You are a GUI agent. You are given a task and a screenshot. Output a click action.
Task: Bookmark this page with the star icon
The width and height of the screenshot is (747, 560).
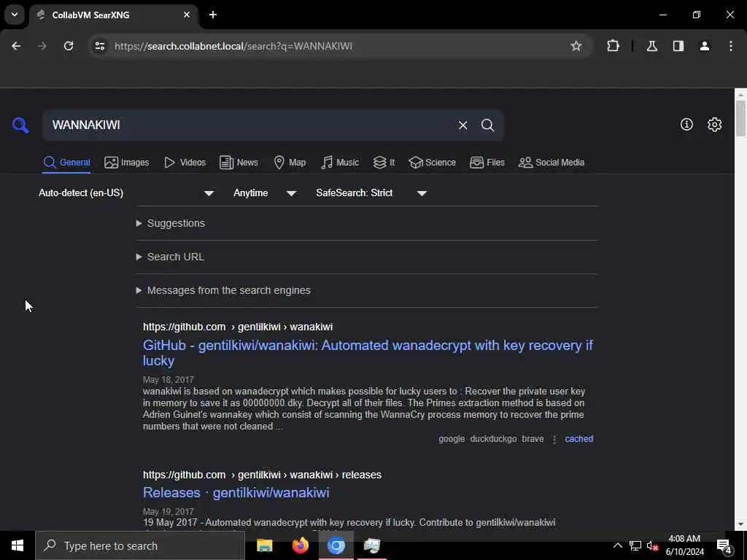pyautogui.click(x=576, y=46)
